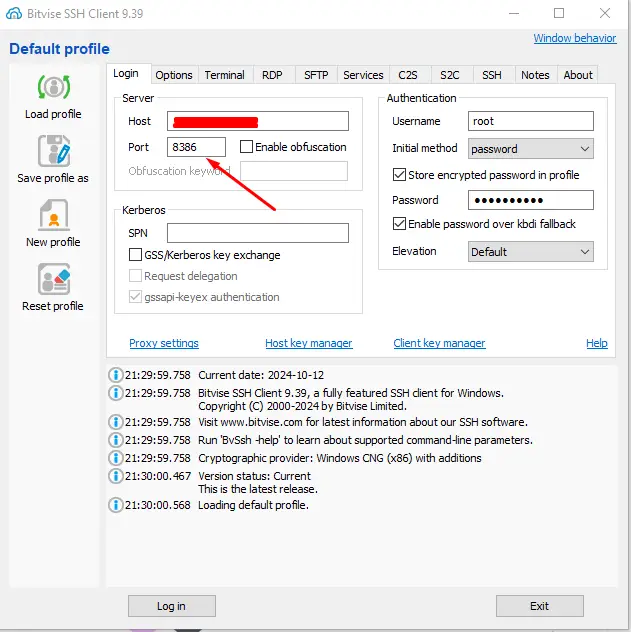Go to the Services tab
The width and height of the screenshot is (631, 632).
[x=363, y=75]
